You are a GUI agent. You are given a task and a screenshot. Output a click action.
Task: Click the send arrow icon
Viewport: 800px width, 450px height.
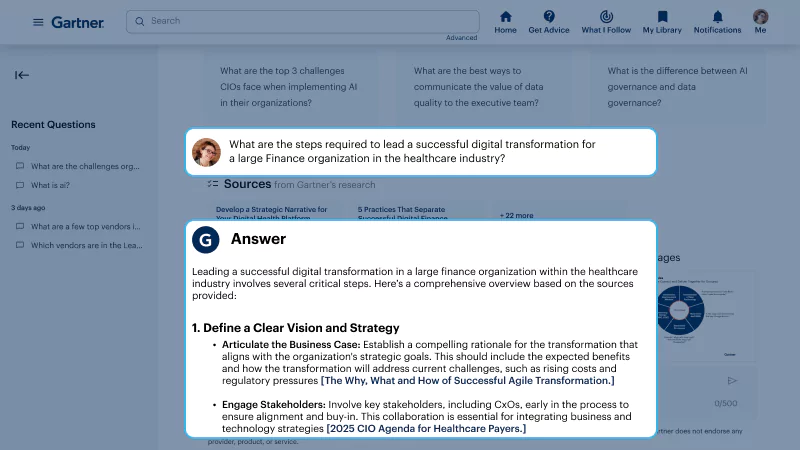point(732,381)
